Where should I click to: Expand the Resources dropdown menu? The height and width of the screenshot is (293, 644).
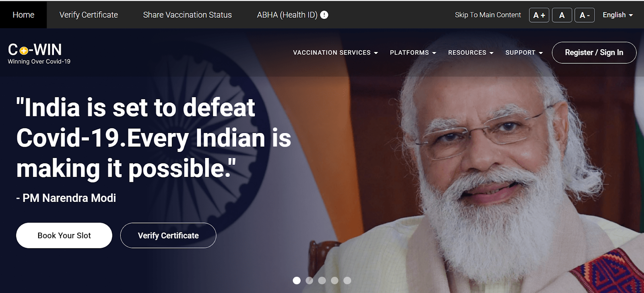(x=471, y=53)
